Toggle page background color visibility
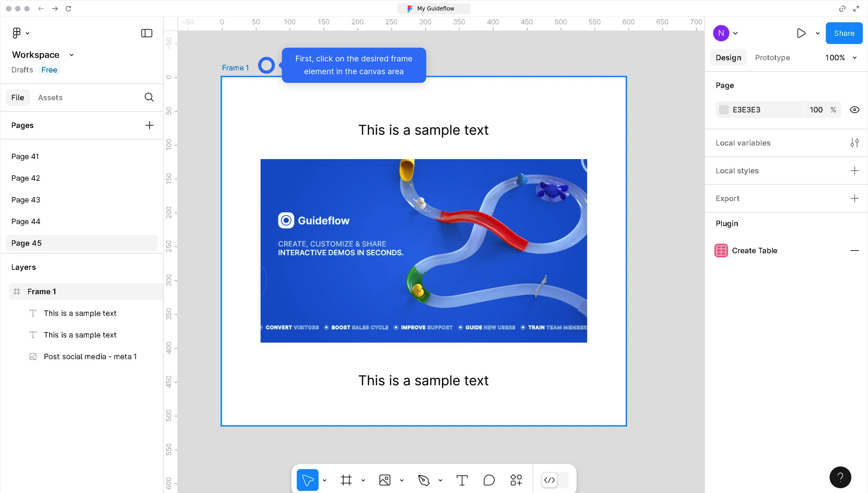The image size is (868, 493). [x=855, y=109]
